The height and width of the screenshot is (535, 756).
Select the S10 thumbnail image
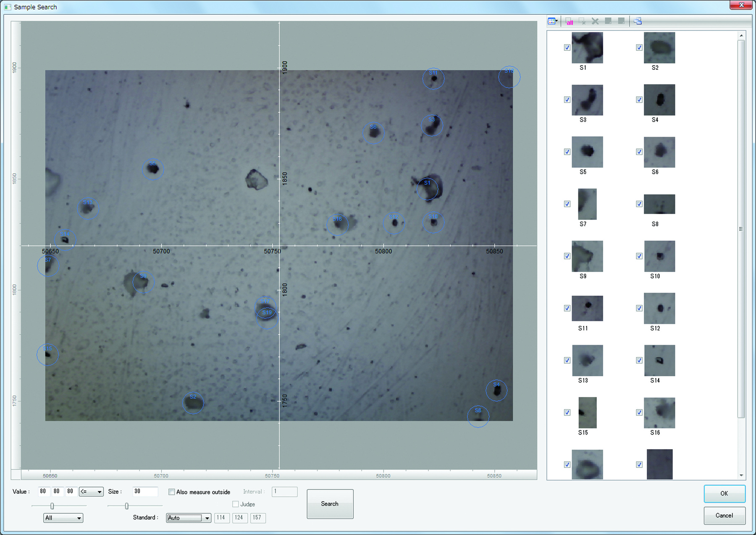click(x=659, y=256)
